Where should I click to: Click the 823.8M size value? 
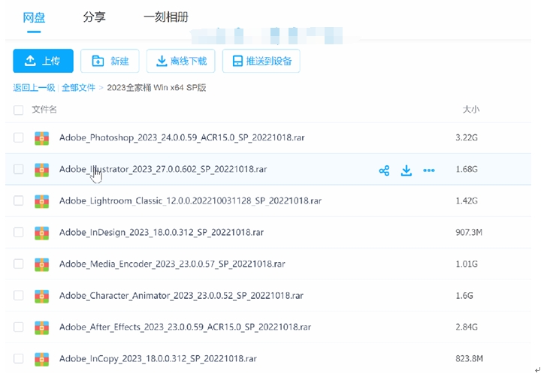(469, 358)
